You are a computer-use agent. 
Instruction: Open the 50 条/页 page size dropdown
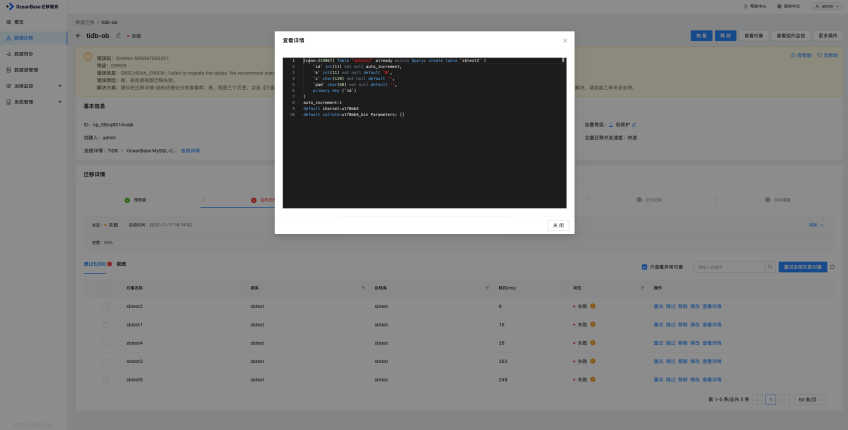click(810, 400)
